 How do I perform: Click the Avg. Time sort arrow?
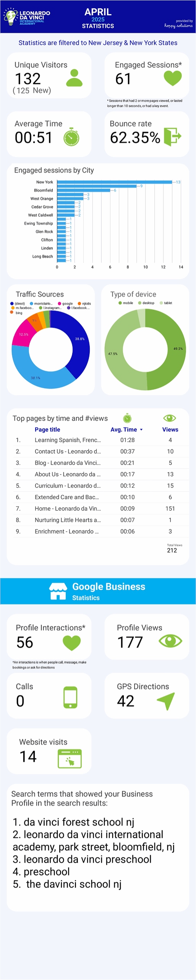(141, 430)
